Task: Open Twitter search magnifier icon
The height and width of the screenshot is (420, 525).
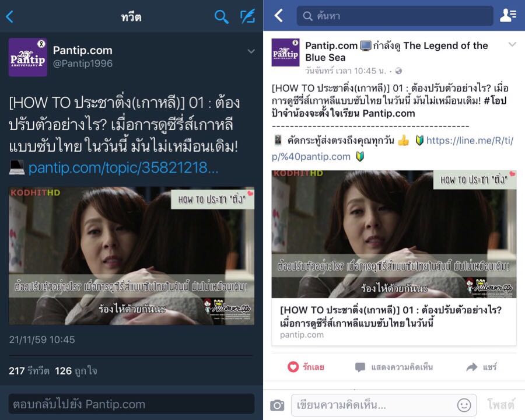Action: pyautogui.click(x=221, y=16)
